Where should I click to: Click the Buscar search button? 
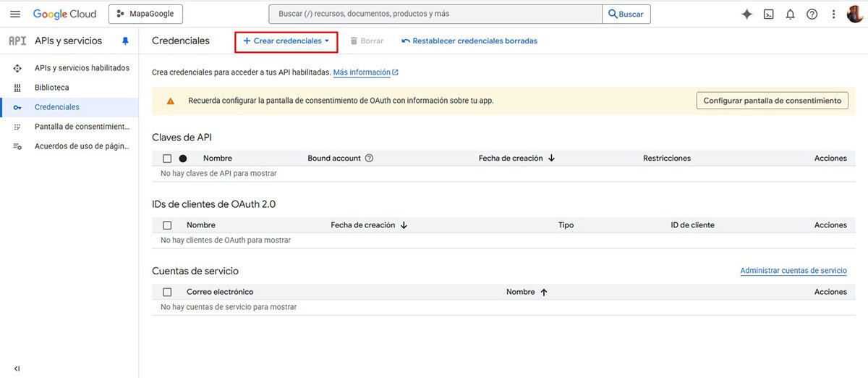[626, 14]
